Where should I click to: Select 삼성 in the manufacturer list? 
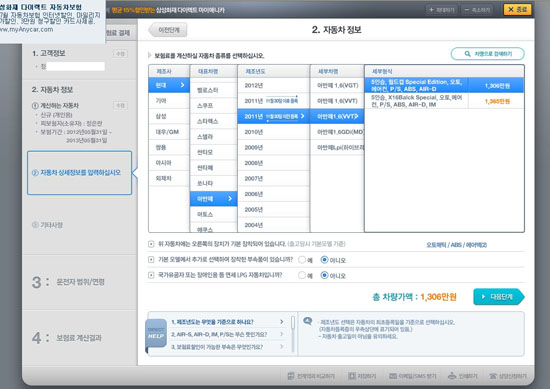pos(169,116)
